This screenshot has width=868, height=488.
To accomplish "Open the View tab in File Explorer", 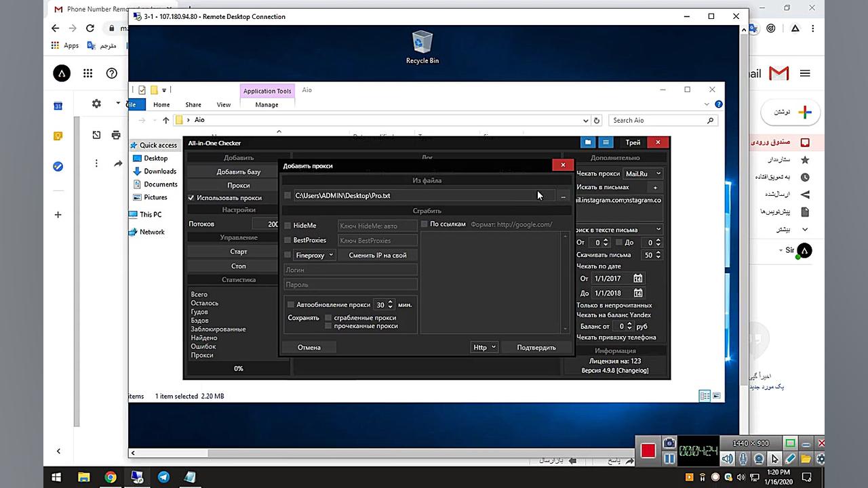I will point(224,104).
